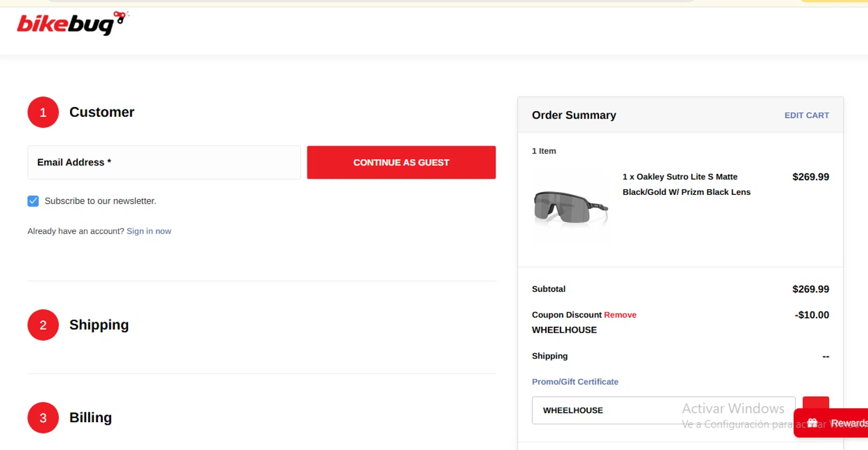Click the Subscribe to our newsletter label
This screenshot has width=868, height=450.
101,201
